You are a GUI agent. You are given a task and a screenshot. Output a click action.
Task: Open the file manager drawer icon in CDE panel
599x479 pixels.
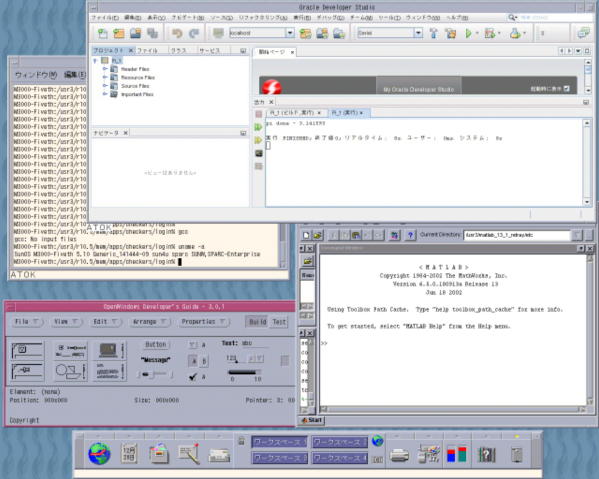pyautogui.click(x=159, y=453)
